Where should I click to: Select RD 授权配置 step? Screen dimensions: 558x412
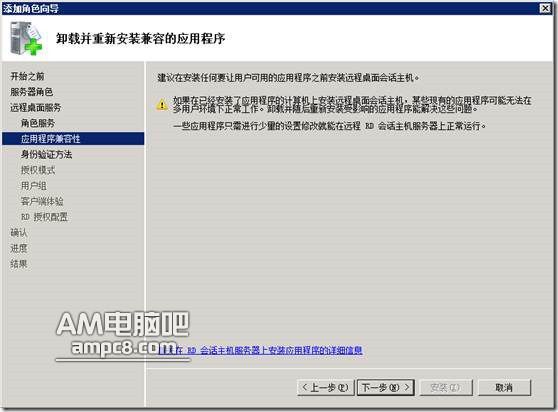coord(44,217)
